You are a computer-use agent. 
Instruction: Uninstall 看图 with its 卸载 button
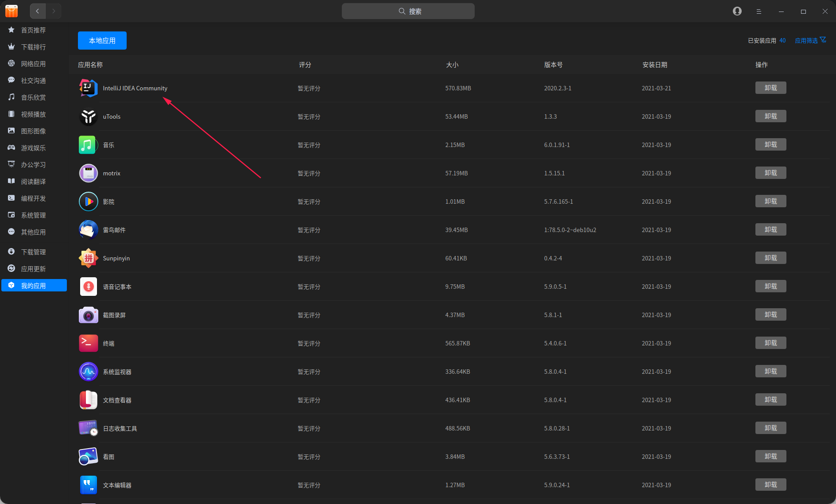[771, 456]
